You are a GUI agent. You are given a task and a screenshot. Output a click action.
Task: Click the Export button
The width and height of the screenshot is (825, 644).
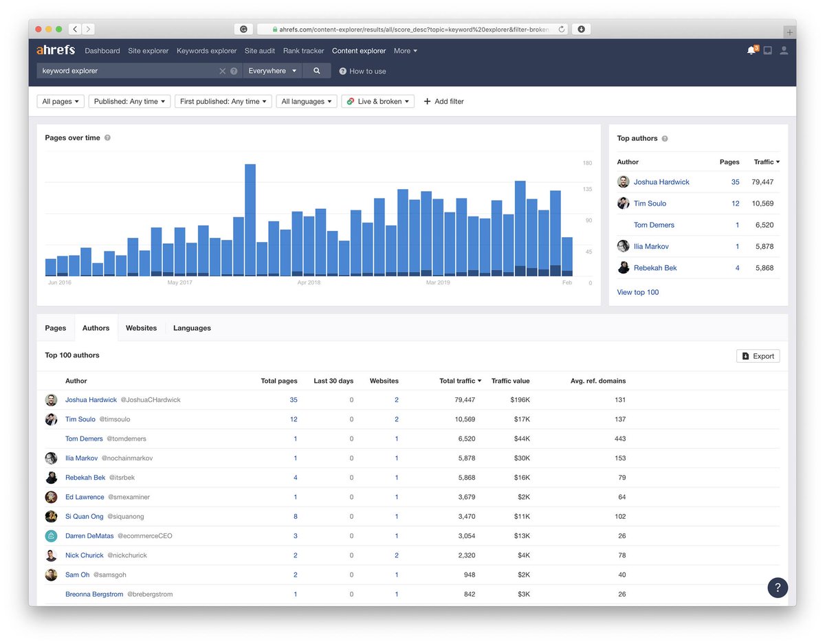758,356
